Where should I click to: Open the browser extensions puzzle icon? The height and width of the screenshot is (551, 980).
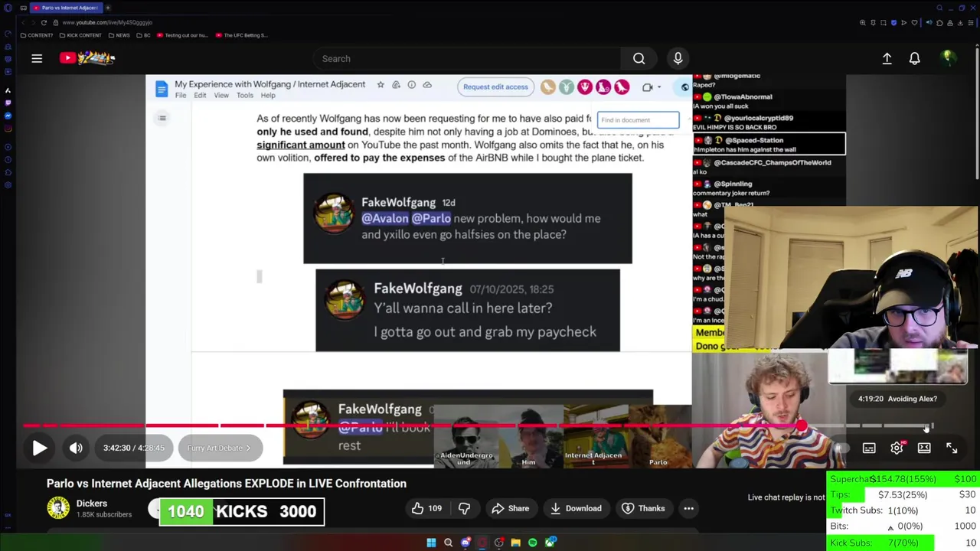[x=940, y=22]
